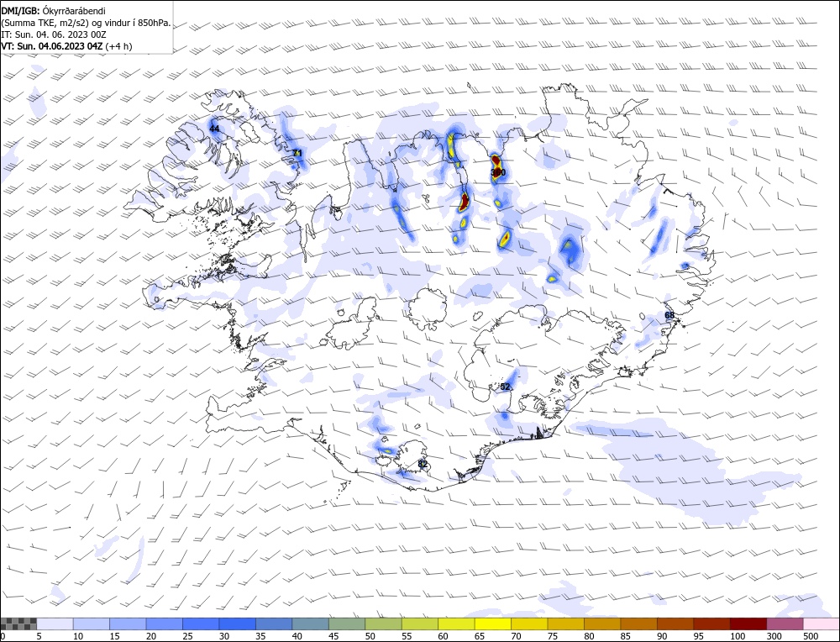This screenshot has width=840, height=642.
Task: Click the peak value label 300
Action: [497, 172]
